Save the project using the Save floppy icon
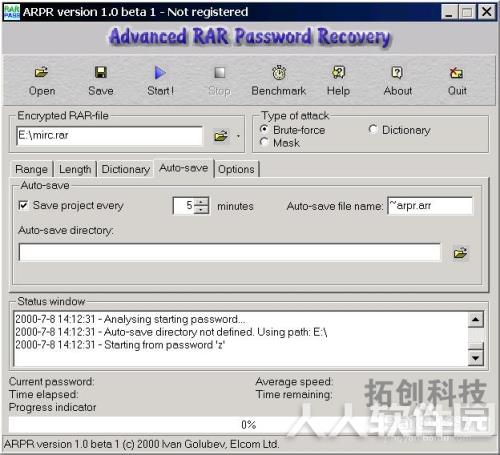Screen dimensions: 500x455 point(101,72)
